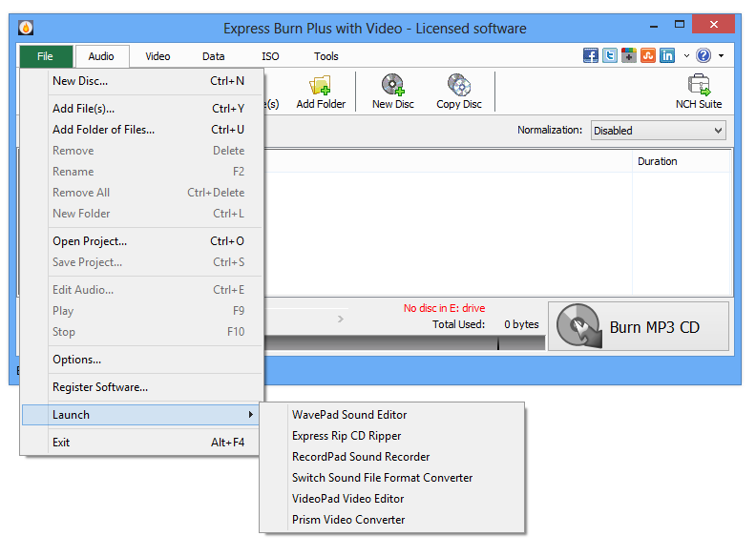
Task: Launch Switch Sound File Format Converter
Action: [391, 478]
